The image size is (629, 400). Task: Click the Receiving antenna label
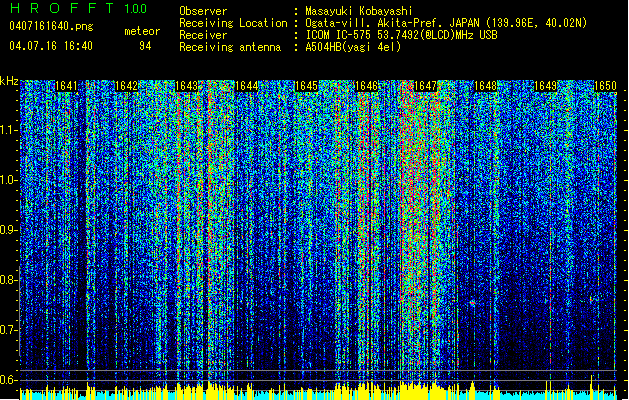[x=230, y=47]
